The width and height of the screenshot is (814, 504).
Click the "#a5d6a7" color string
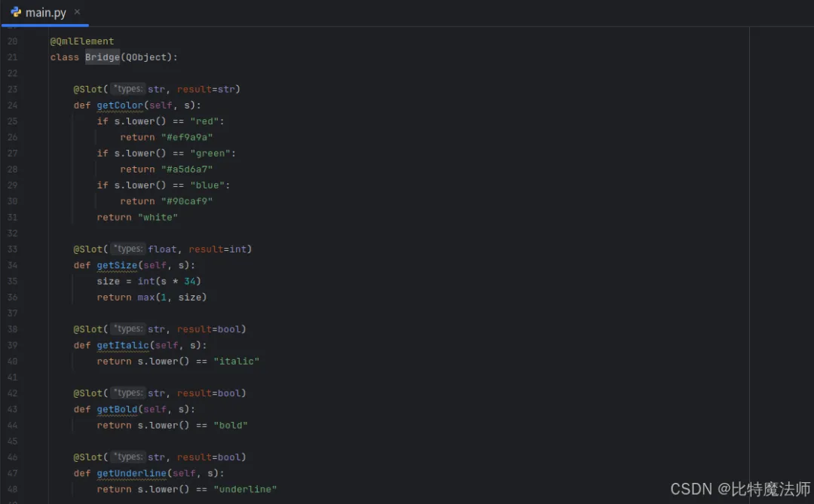(x=187, y=170)
